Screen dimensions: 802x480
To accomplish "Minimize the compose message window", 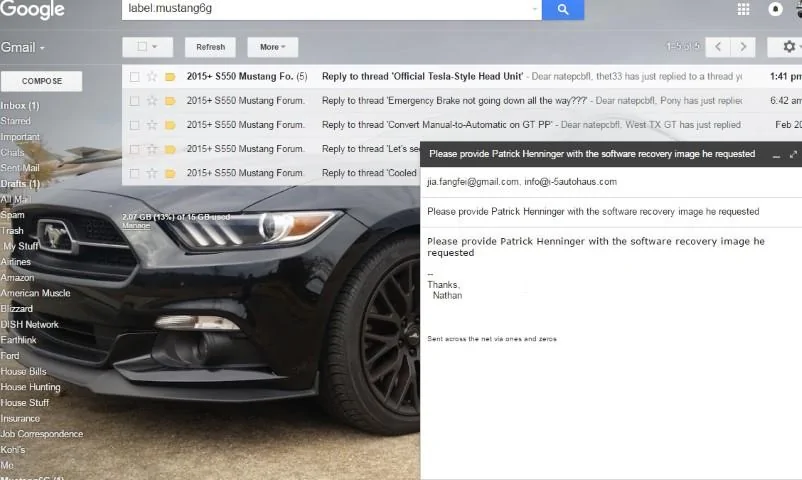I will pos(776,155).
